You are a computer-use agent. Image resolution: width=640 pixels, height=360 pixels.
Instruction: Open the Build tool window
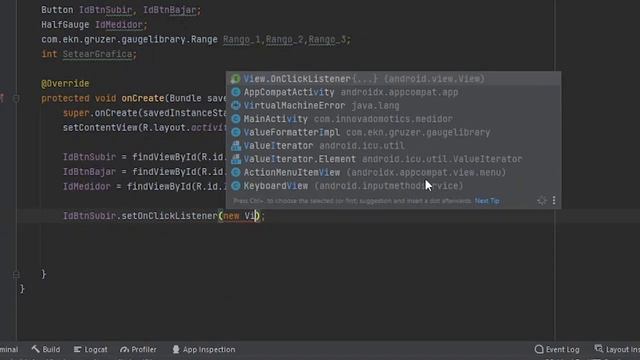point(46,349)
